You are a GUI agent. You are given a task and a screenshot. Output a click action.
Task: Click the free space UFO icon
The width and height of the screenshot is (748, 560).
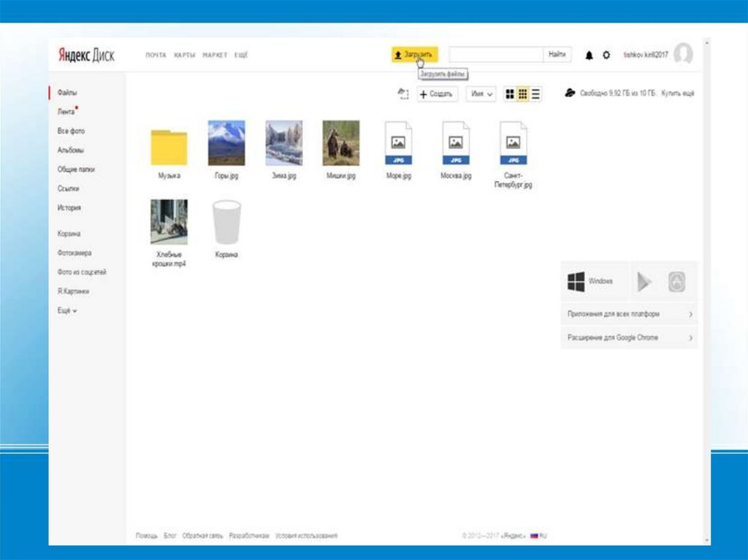(570, 93)
